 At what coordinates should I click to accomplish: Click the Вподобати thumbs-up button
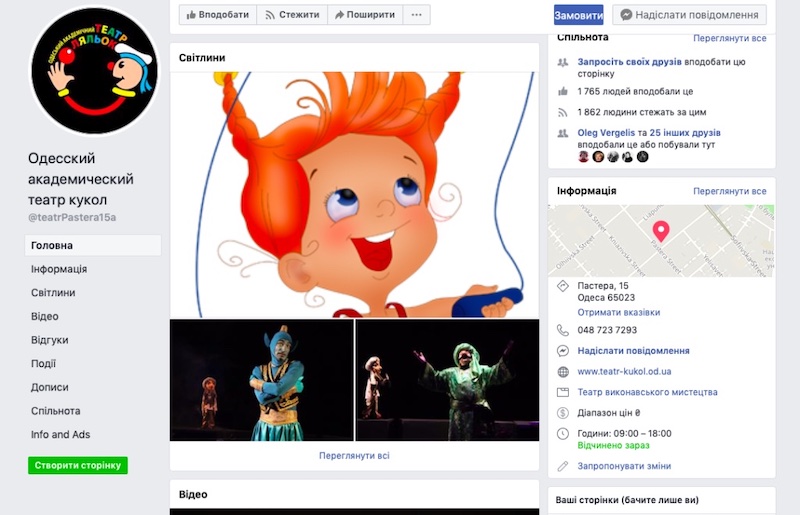coord(218,15)
